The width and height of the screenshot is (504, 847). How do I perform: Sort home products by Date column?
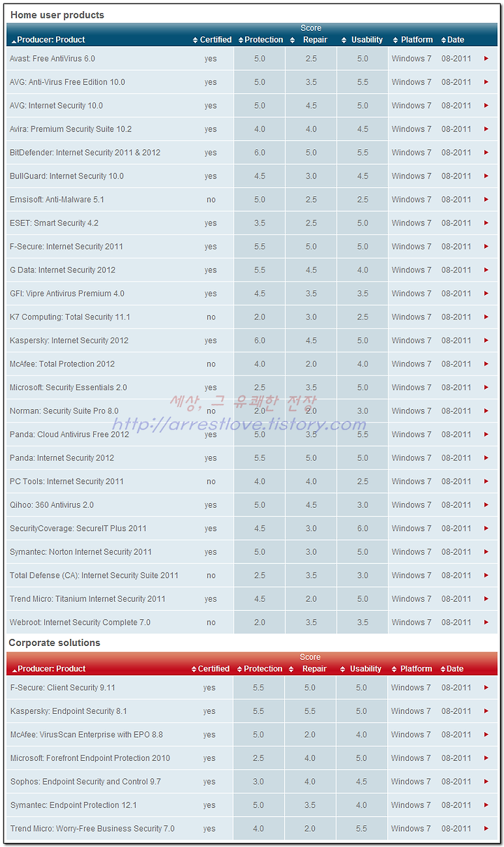click(x=451, y=40)
